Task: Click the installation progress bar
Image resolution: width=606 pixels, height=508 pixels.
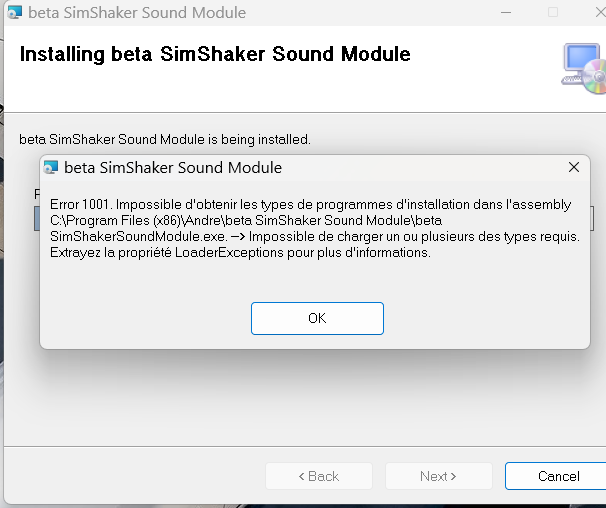Action: (x=37, y=218)
